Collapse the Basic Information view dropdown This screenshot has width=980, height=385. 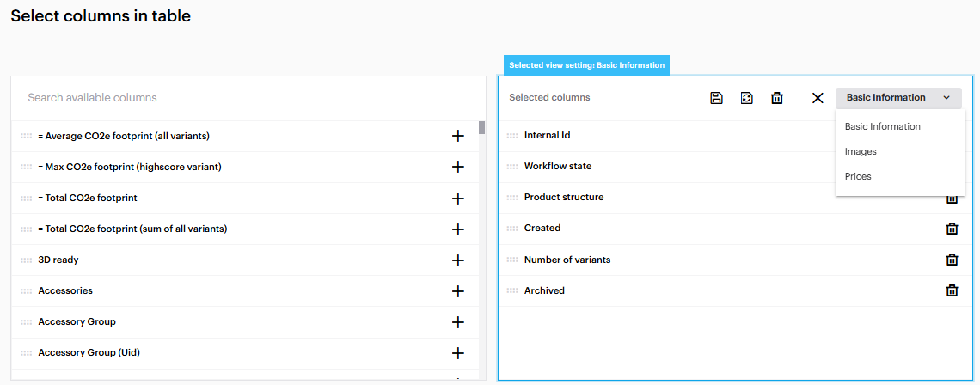[x=897, y=98]
